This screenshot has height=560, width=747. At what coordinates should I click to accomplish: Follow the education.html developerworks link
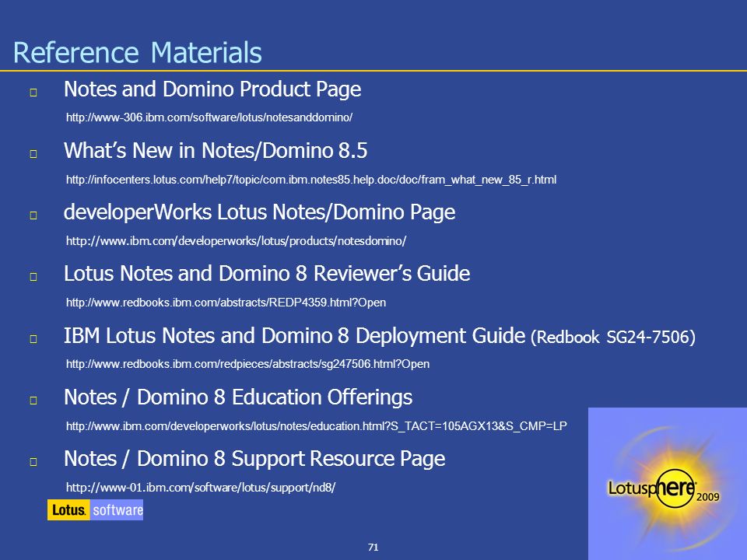pyautogui.click(x=317, y=425)
